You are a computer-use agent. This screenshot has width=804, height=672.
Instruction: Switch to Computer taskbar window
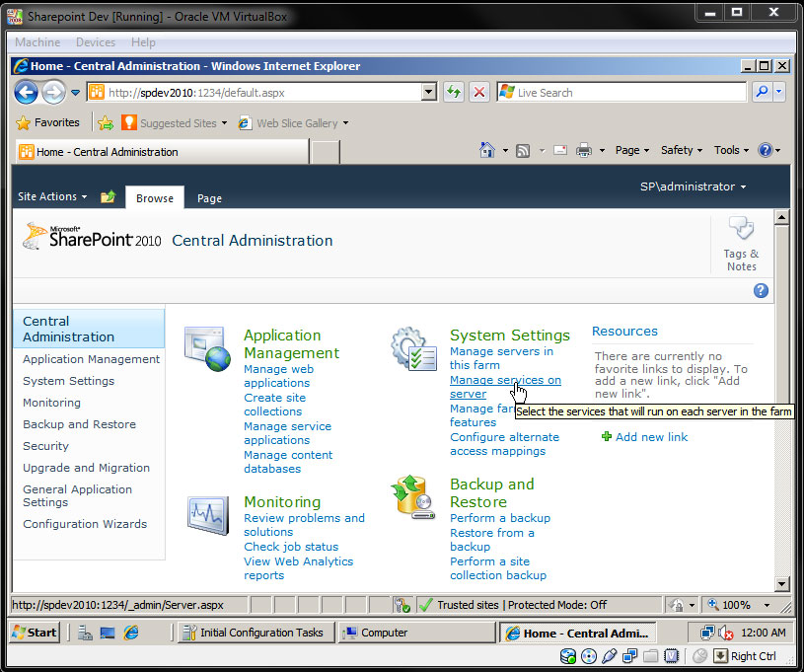(x=416, y=633)
